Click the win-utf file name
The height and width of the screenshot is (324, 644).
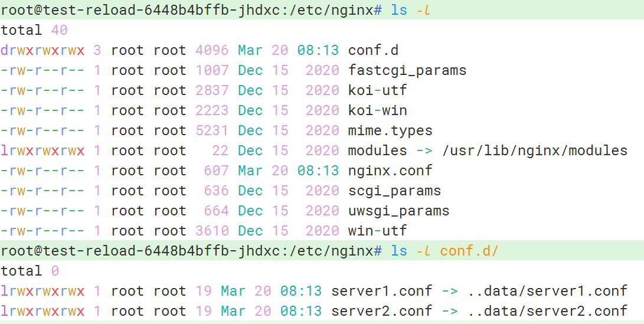click(x=377, y=231)
